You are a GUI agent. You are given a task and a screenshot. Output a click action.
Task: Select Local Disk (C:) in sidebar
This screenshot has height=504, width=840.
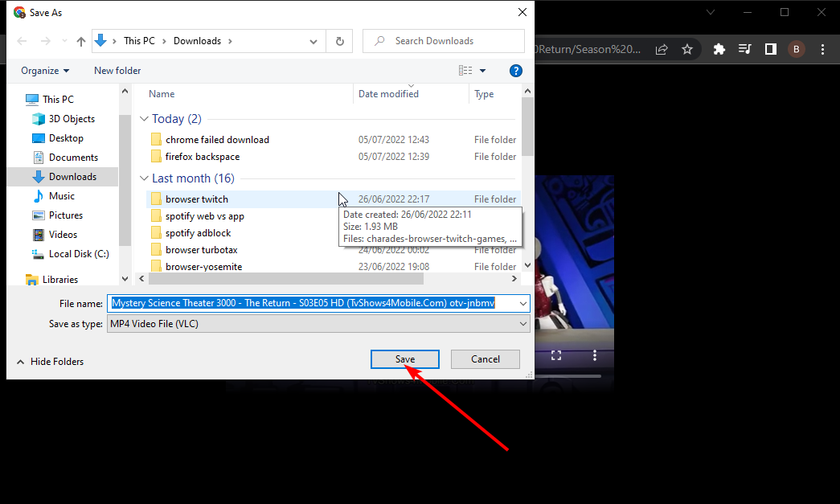pos(79,254)
